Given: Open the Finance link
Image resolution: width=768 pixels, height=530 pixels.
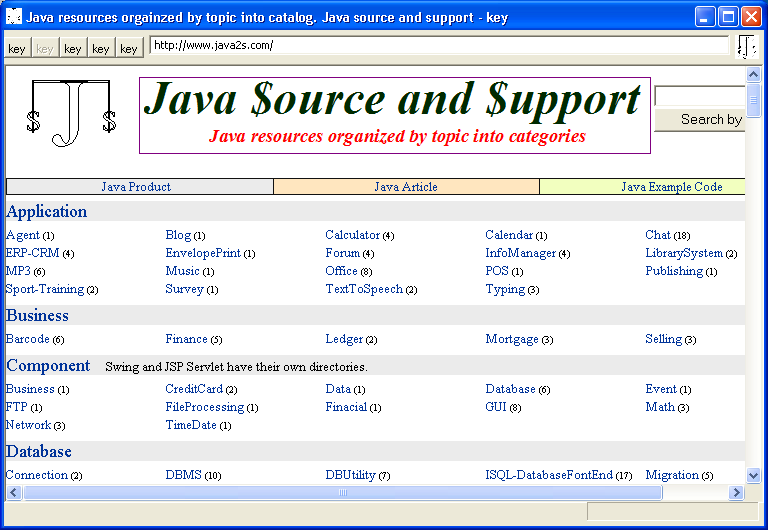Looking at the screenshot, I should pos(187,339).
